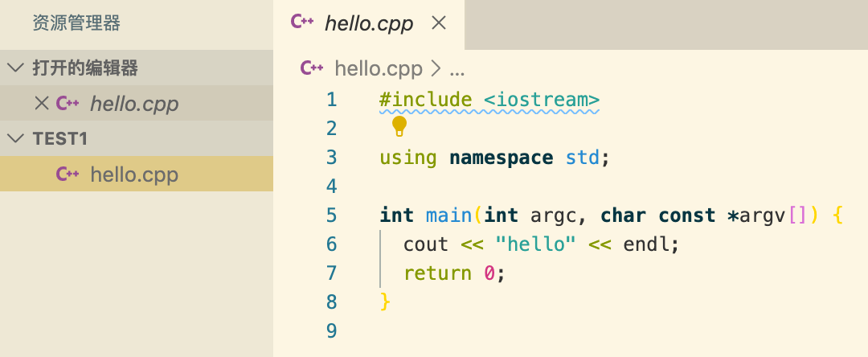
Task: Open the breadcrumb ellipsis symbol menu
Action: click(x=457, y=70)
